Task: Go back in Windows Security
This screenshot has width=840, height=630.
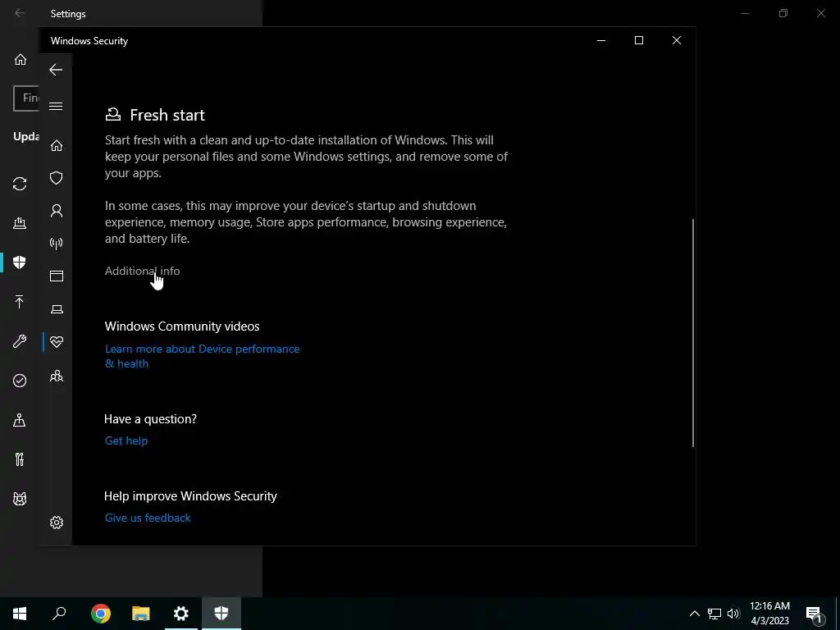Action: (x=56, y=70)
